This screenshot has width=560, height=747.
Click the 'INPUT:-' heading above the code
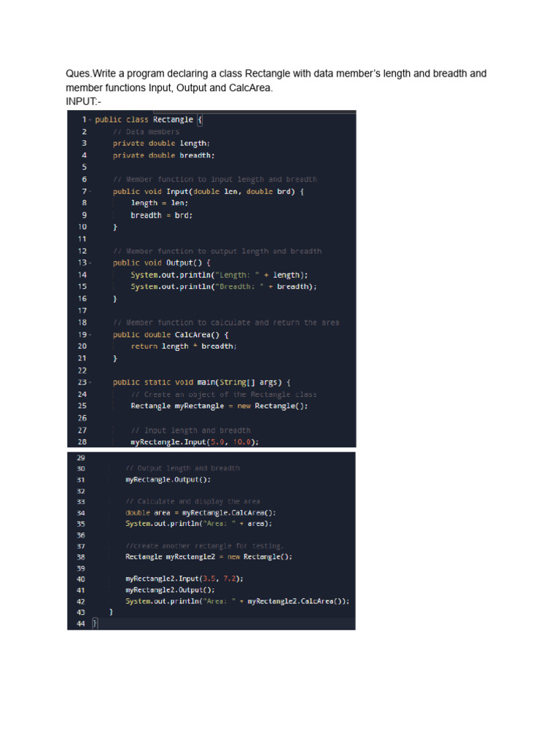click(83, 101)
